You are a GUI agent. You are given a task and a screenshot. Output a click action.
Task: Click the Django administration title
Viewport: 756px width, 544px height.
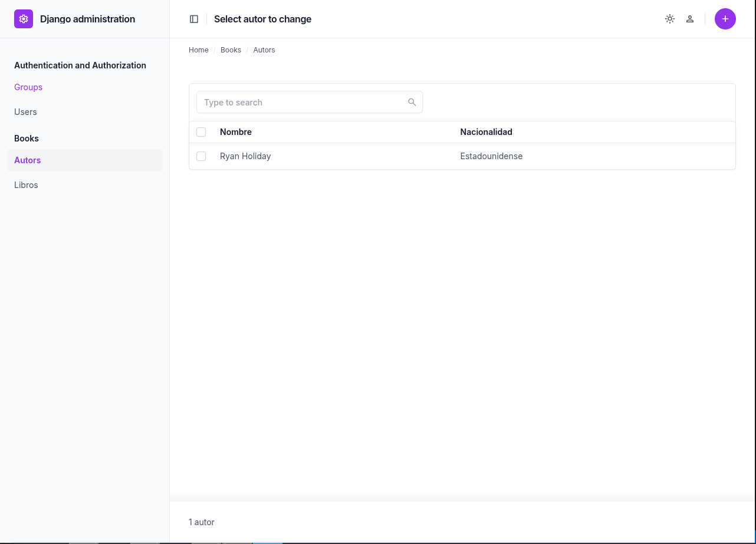(87, 19)
